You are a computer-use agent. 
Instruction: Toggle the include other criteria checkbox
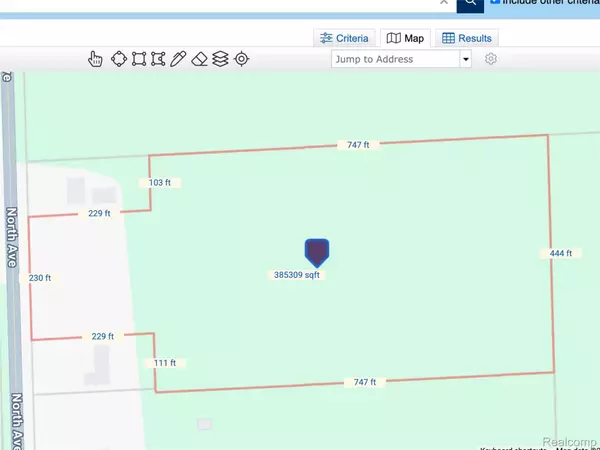click(x=496, y=3)
